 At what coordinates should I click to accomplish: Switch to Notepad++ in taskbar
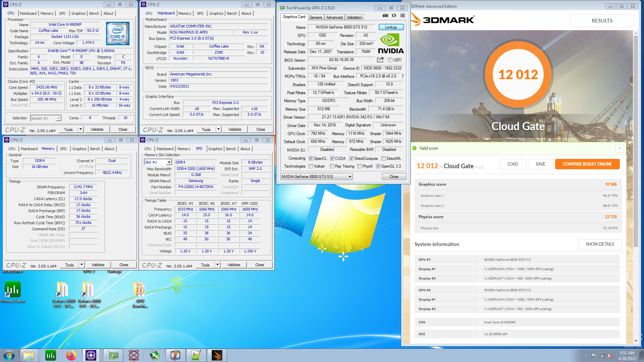point(196,355)
